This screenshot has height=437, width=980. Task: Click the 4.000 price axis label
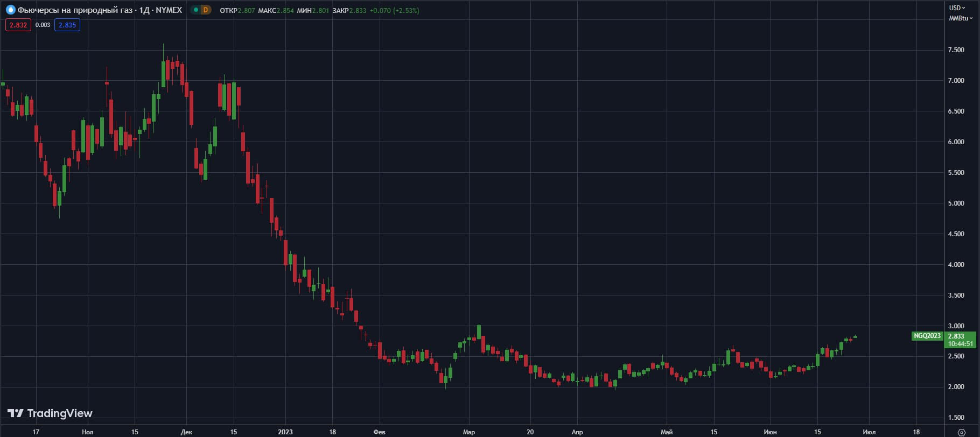956,265
